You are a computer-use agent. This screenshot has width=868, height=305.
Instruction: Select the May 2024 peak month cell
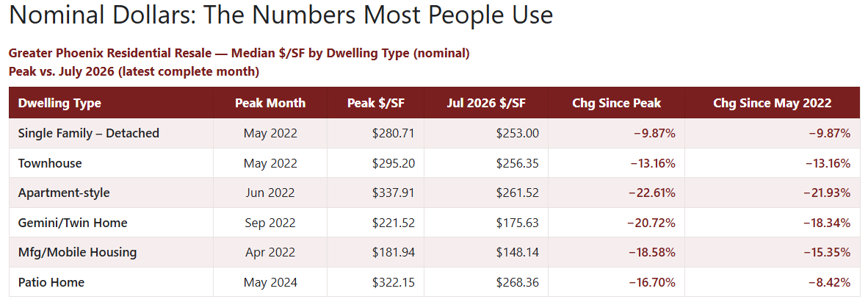click(270, 282)
